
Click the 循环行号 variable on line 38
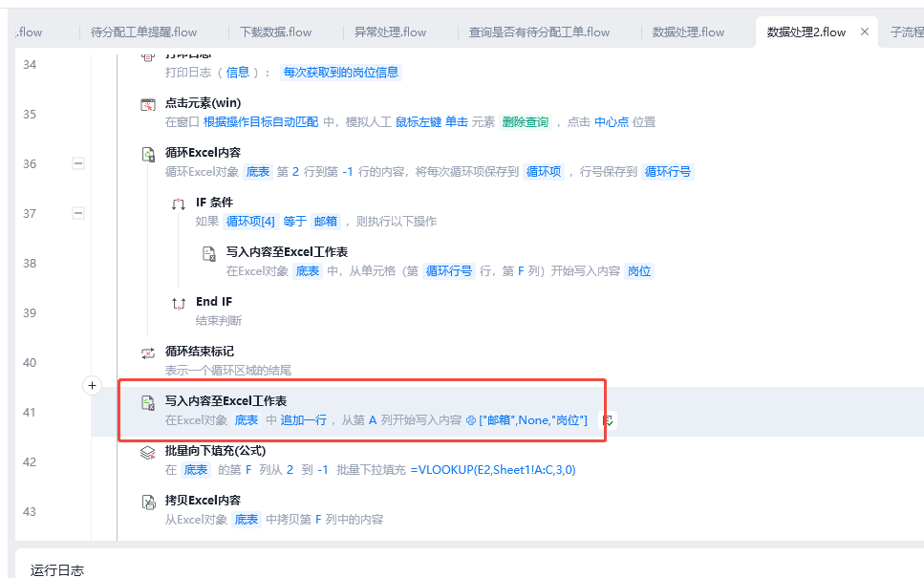[x=449, y=271]
